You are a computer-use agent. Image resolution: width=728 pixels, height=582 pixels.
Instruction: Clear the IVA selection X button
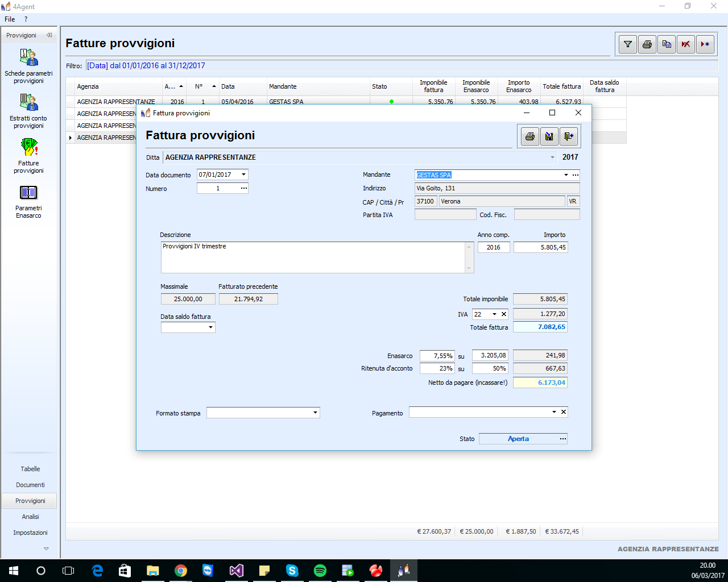pos(504,314)
